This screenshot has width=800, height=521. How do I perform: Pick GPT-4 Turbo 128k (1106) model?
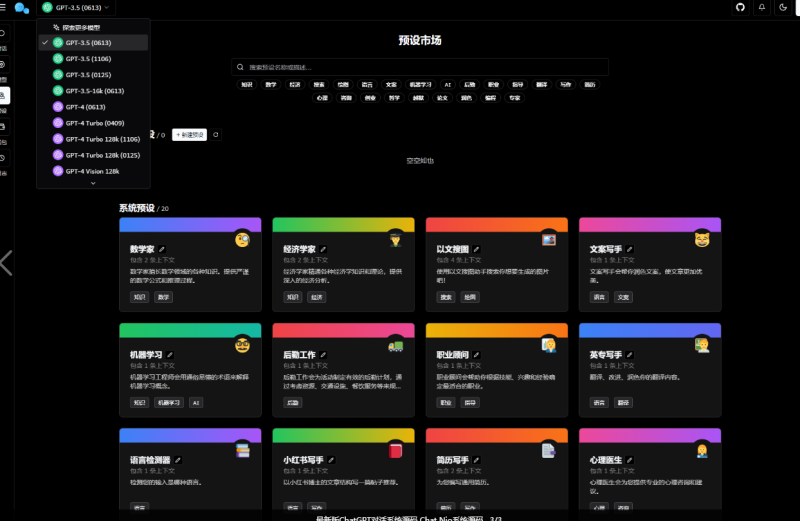pos(93,139)
